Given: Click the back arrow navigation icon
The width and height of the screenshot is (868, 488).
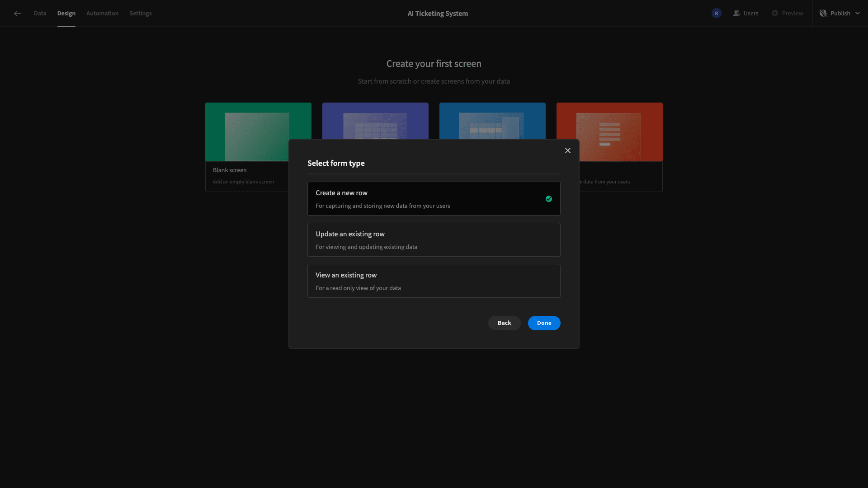Looking at the screenshot, I should (x=17, y=13).
